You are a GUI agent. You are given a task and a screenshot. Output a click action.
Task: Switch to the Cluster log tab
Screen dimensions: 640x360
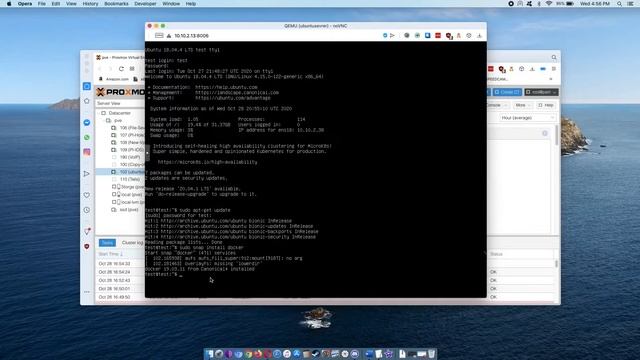point(133,243)
